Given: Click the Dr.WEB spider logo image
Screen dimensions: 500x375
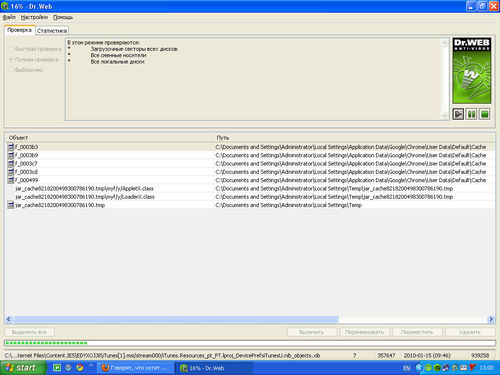Looking at the screenshot, I should (472, 70).
